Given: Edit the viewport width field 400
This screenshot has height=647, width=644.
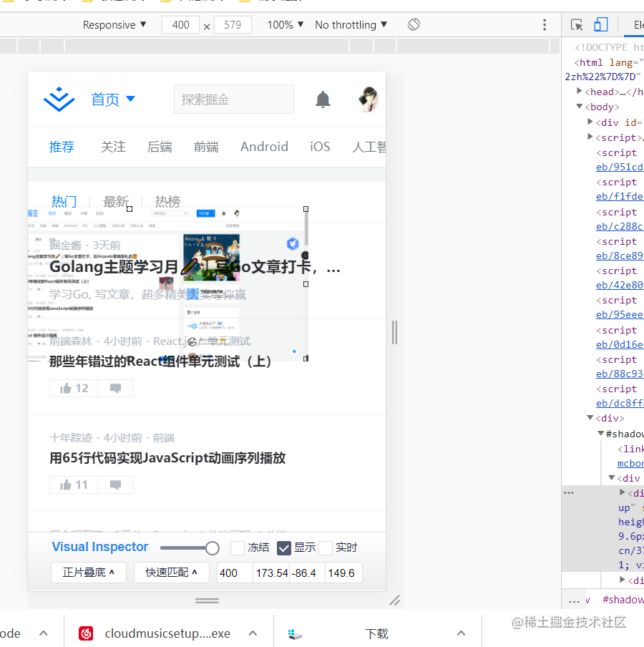Looking at the screenshot, I should (x=181, y=25).
